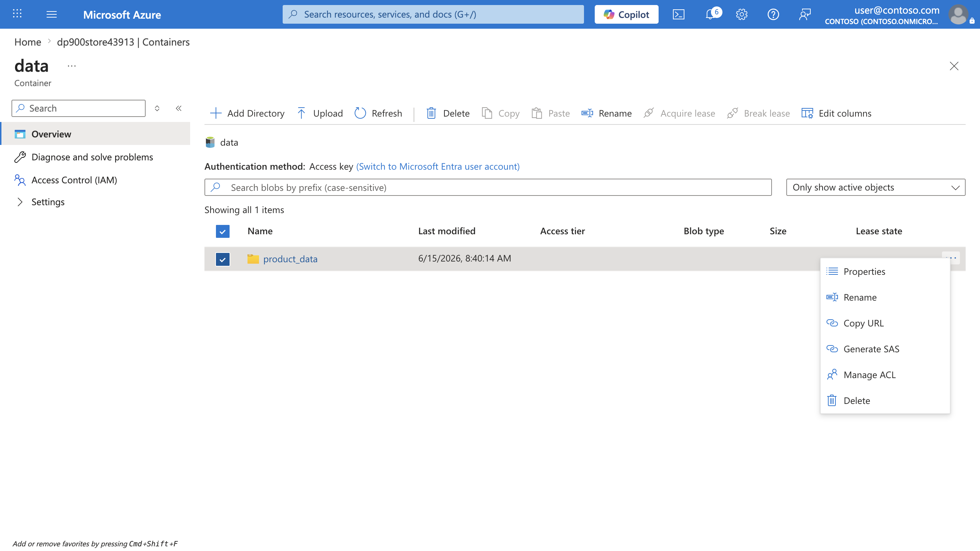The image size is (980, 551).
Task: Close the data container blade
Action: click(x=954, y=66)
